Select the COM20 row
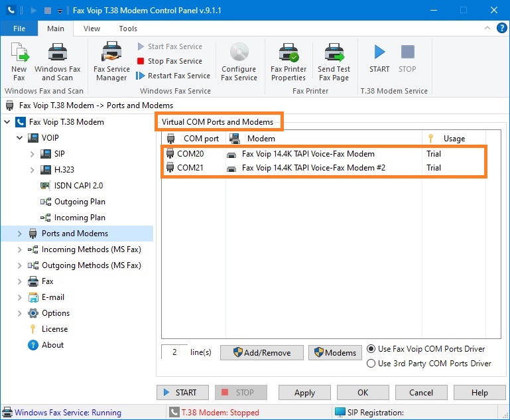 click(x=324, y=154)
